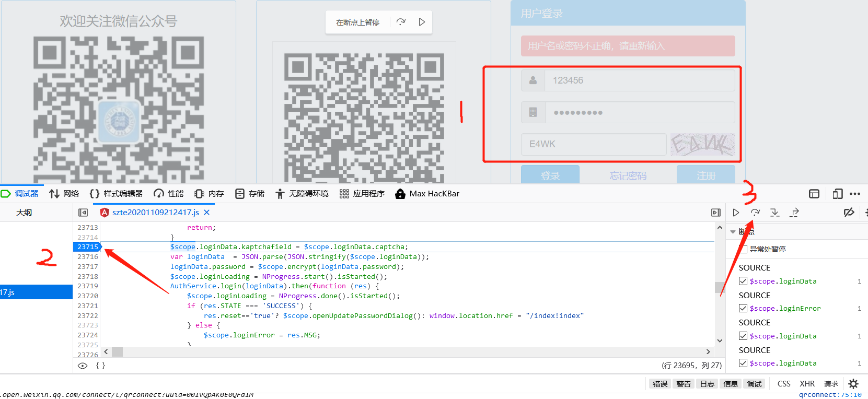The width and height of the screenshot is (868, 399).
Task: Click code vertical scrollbar down arrow
Action: pyautogui.click(x=720, y=341)
